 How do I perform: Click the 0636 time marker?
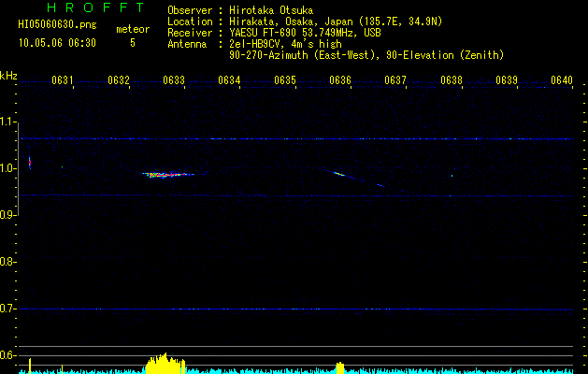(340, 80)
